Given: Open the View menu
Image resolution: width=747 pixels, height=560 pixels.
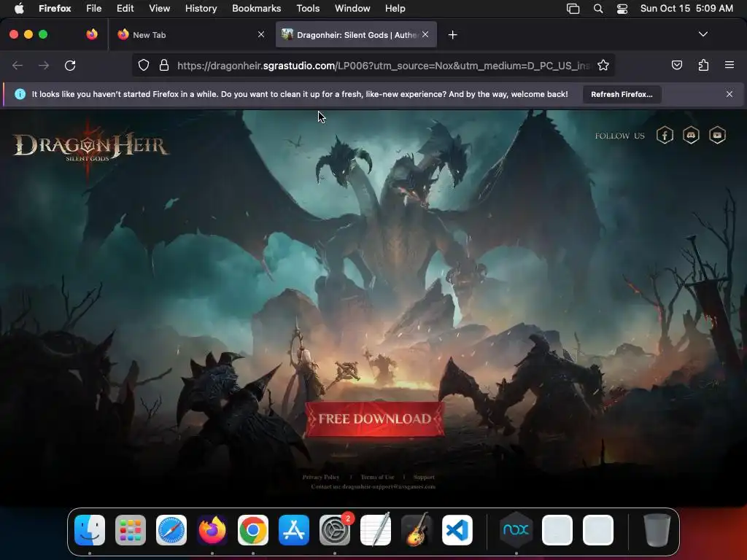Looking at the screenshot, I should coord(159,8).
